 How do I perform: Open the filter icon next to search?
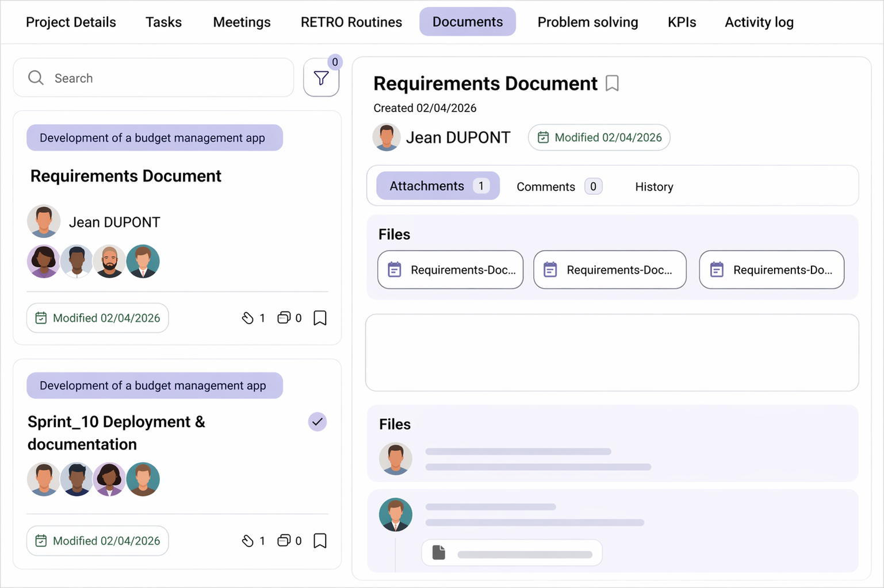[x=321, y=78]
